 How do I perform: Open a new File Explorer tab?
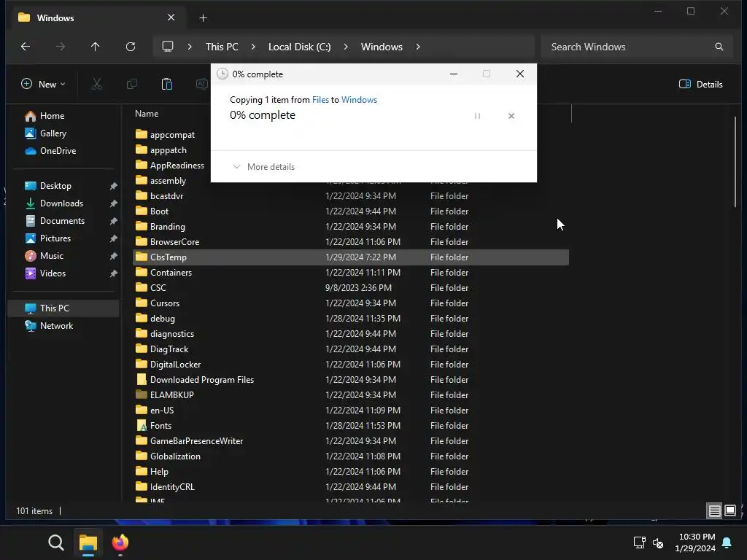(203, 18)
